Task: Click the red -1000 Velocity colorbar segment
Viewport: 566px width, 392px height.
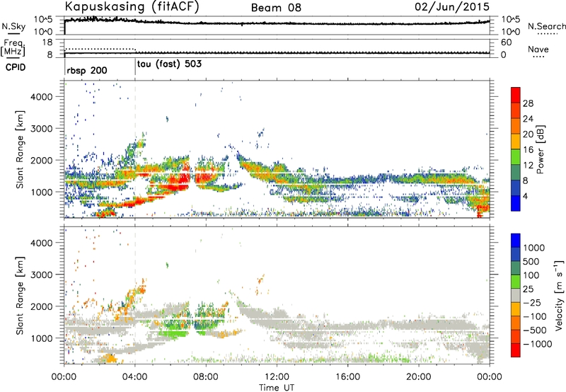Action: click(x=516, y=350)
